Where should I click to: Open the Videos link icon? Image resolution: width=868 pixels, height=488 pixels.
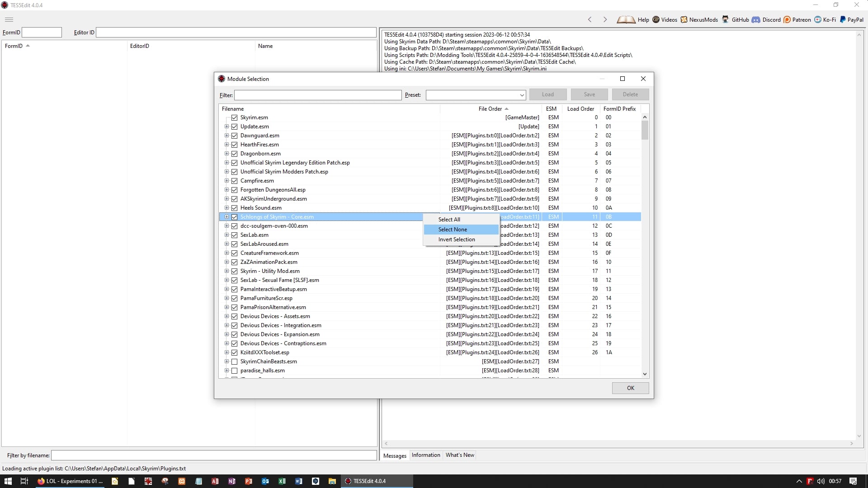pos(656,19)
